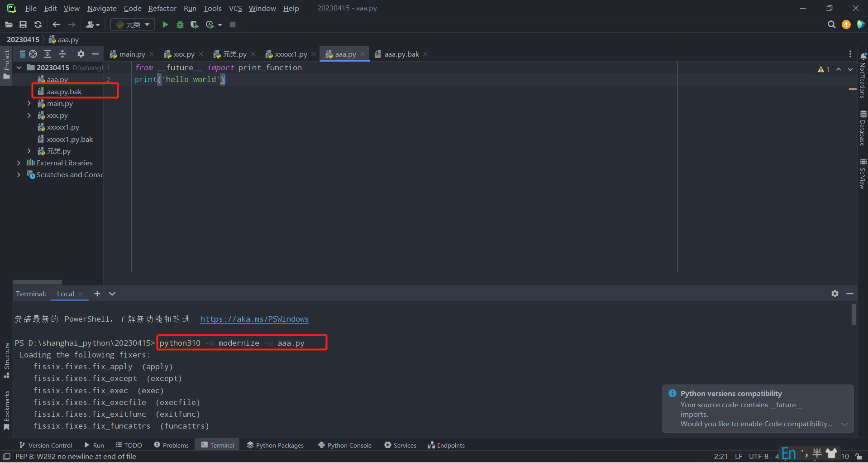Viewport: 868px width, 463px height.
Task: Toggle tool window quick access icon
Action: click(x=7, y=456)
